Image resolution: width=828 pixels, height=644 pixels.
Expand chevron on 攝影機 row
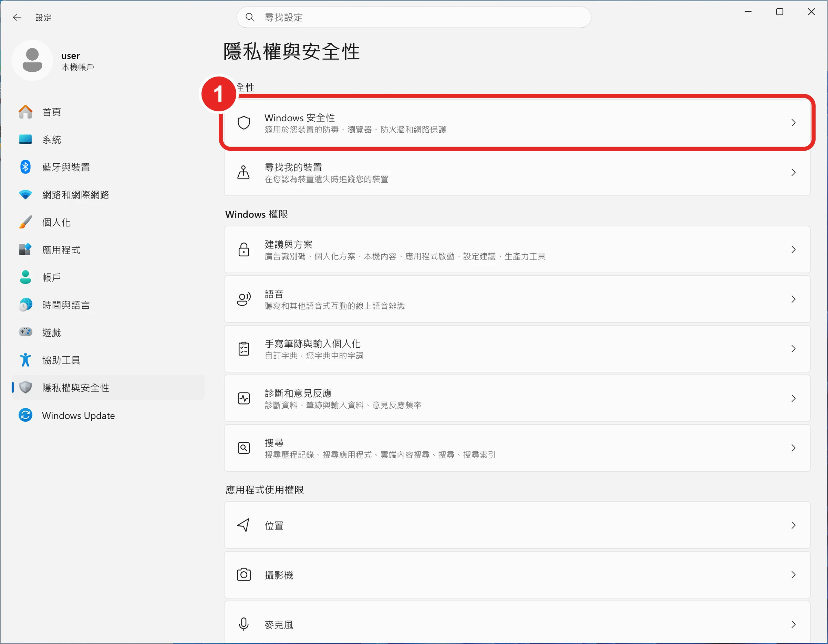click(794, 575)
